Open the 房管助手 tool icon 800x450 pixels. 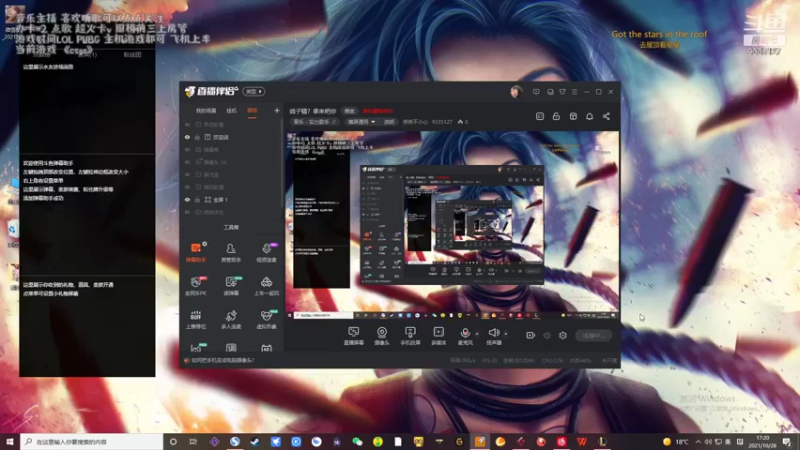(231, 252)
